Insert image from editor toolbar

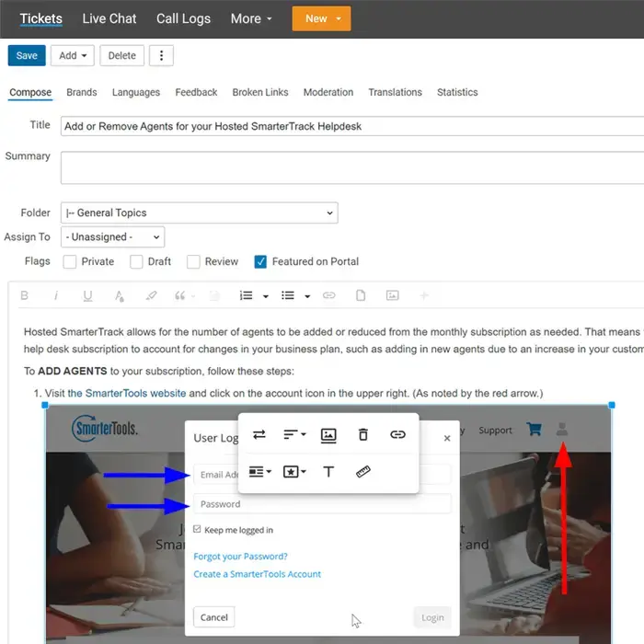392,295
